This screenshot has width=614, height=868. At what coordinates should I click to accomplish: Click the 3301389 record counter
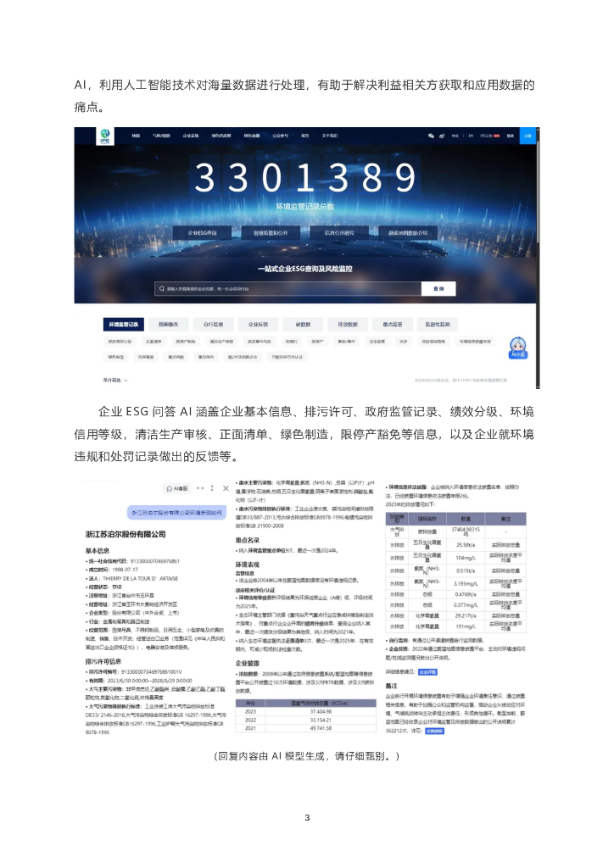tap(305, 178)
